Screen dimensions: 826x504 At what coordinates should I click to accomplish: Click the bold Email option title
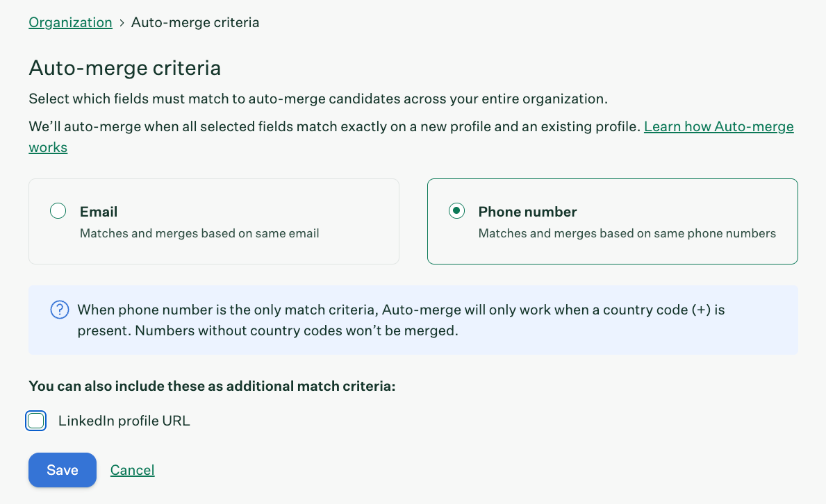pos(99,212)
